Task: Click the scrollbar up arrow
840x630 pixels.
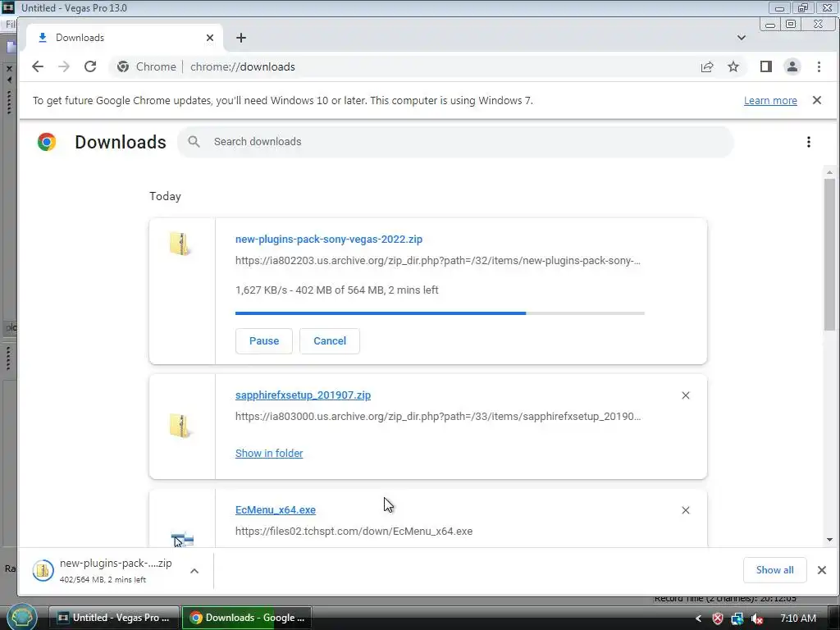Action: (x=829, y=172)
